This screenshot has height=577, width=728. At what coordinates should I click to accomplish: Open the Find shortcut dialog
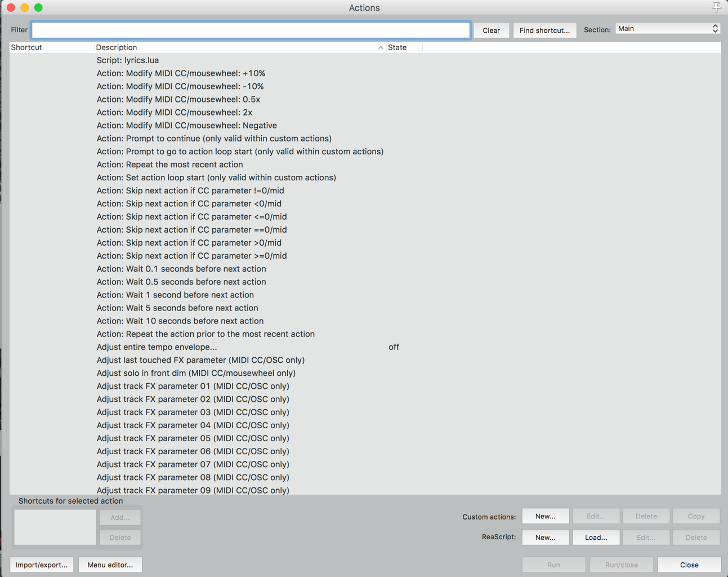pos(544,30)
